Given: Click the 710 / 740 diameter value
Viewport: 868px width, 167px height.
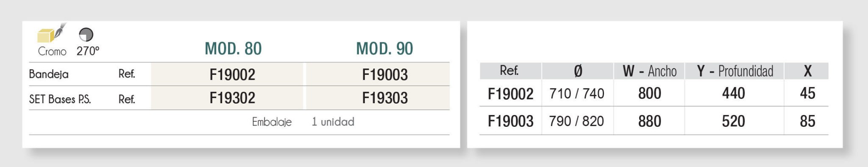Looking at the screenshot, I should [577, 93].
